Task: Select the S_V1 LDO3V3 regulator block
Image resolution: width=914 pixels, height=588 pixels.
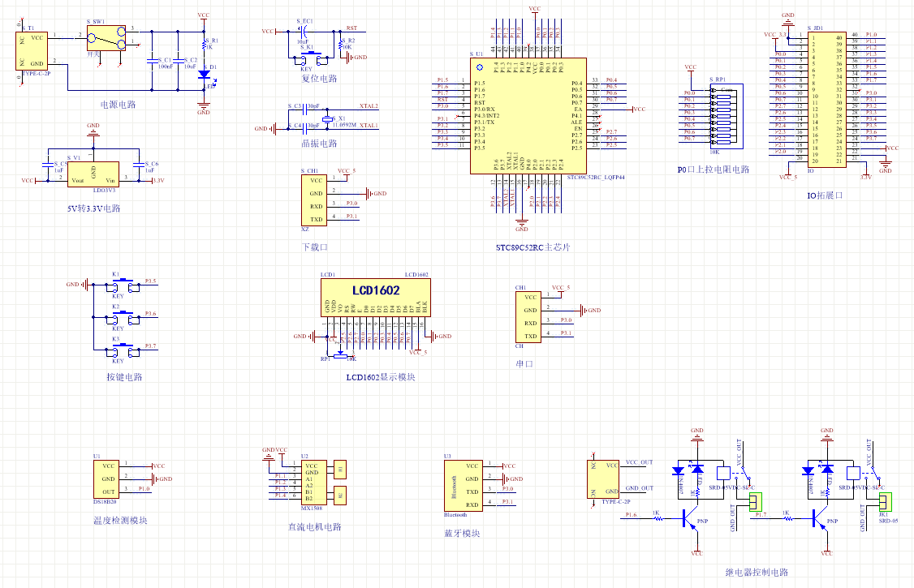Action: tap(93, 174)
